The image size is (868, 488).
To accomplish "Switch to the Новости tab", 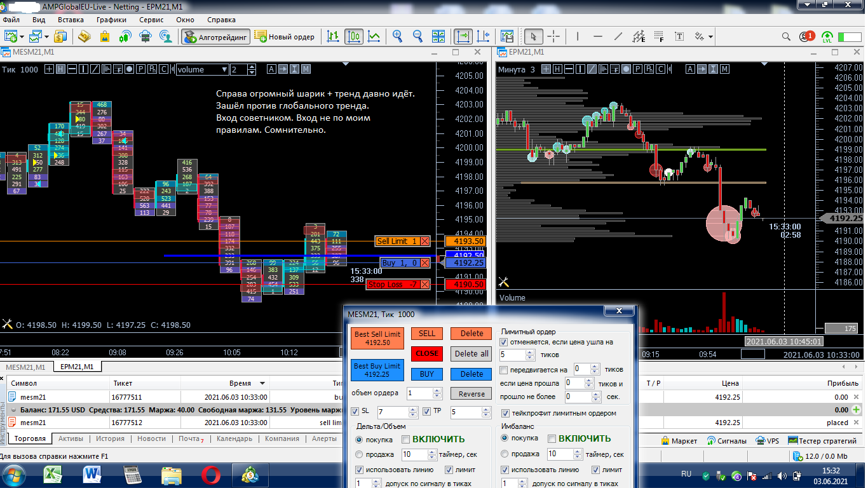I will (x=151, y=438).
